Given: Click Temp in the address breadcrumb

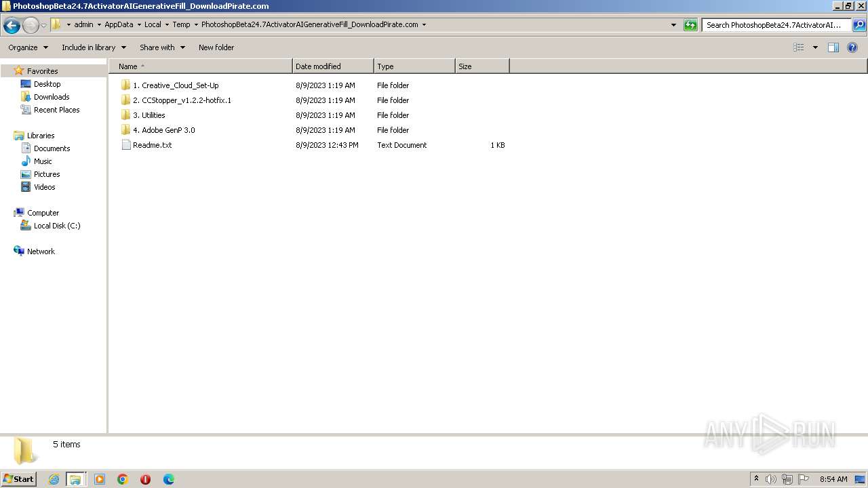Looking at the screenshot, I should tap(181, 24).
